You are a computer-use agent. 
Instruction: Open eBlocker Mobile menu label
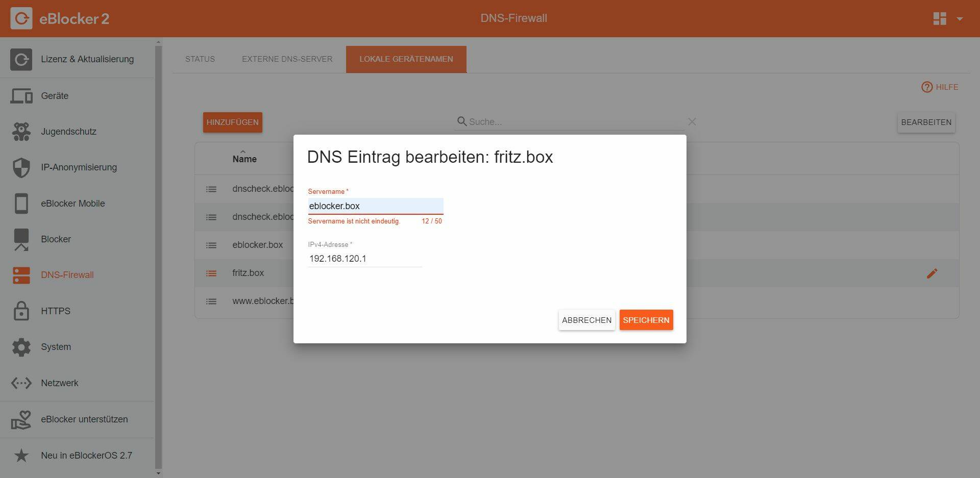coord(73,204)
